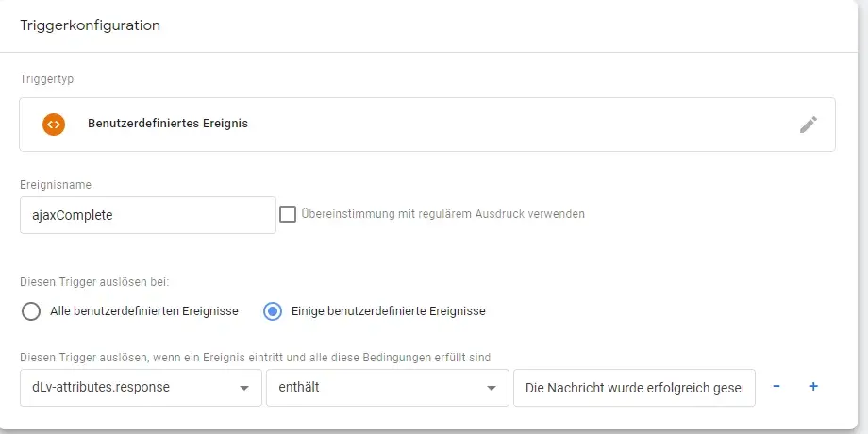Select the 'Einige benutzerdefinierte Ereignisse' radio button
The height and width of the screenshot is (434, 868).
coord(273,310)
